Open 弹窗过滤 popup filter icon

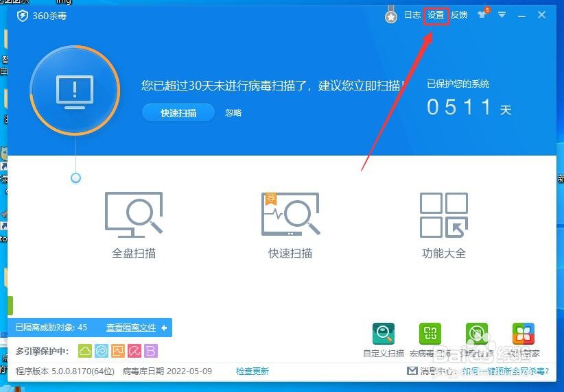(x=477, y=334)
